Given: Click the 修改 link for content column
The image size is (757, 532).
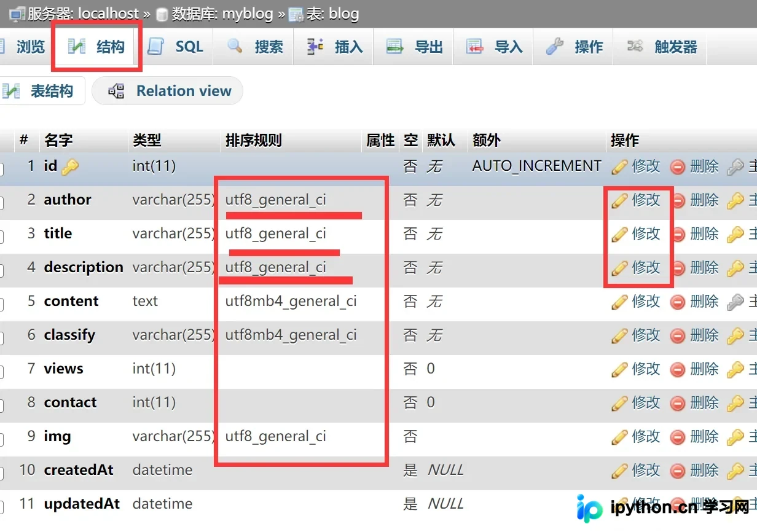Looking at the screenshot, I should [x=646, y=302].
